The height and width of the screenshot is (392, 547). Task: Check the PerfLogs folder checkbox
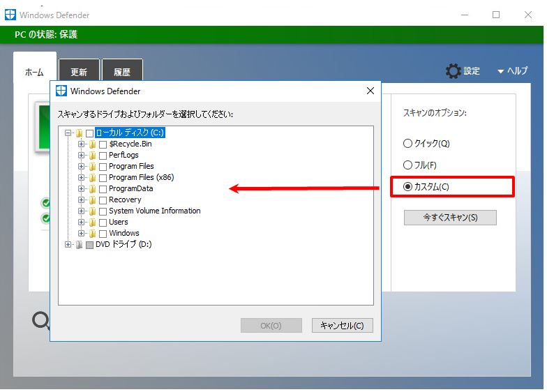coord(103,156)
